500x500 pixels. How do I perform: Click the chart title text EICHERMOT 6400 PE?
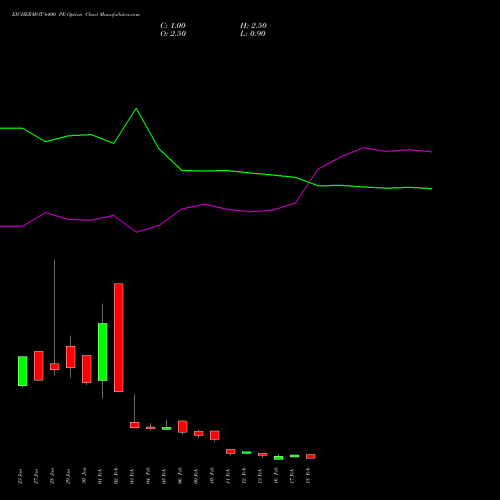39,15
